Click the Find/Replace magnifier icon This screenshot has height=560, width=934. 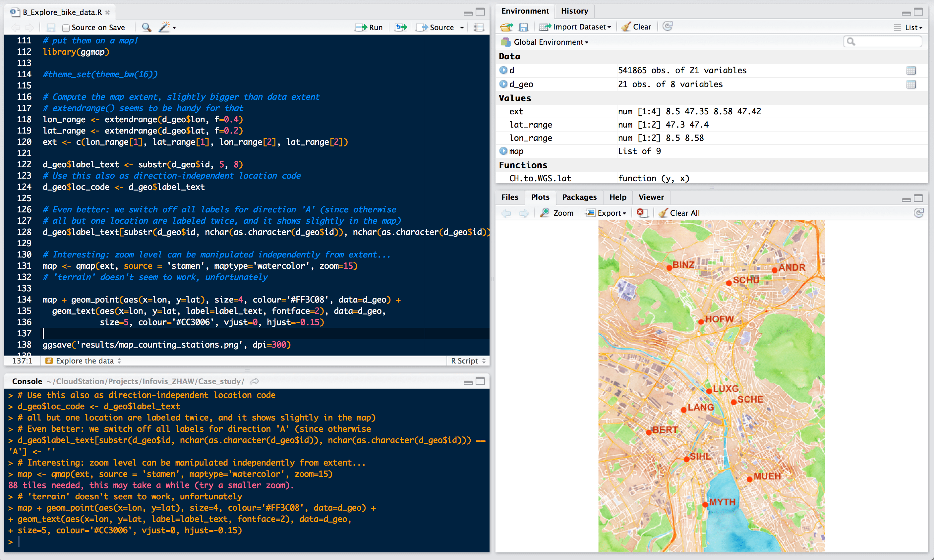(146, 27)
